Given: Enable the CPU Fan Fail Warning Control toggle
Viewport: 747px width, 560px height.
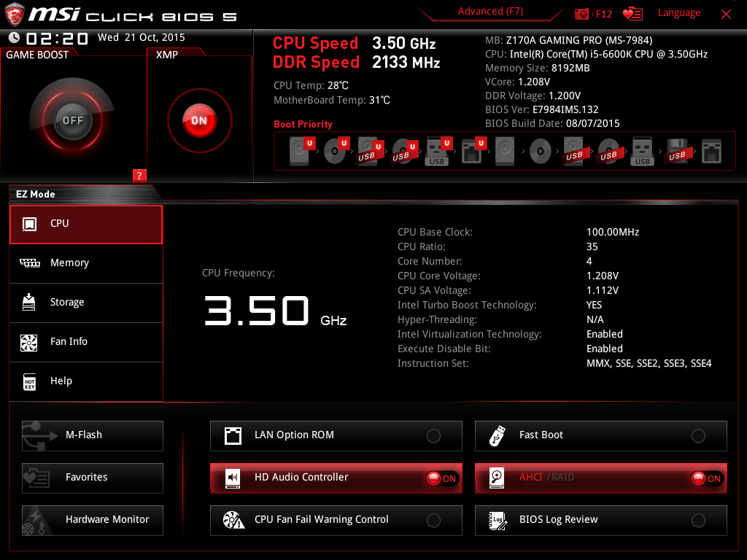Looking at the screenshot, I should tap(433, 521).
